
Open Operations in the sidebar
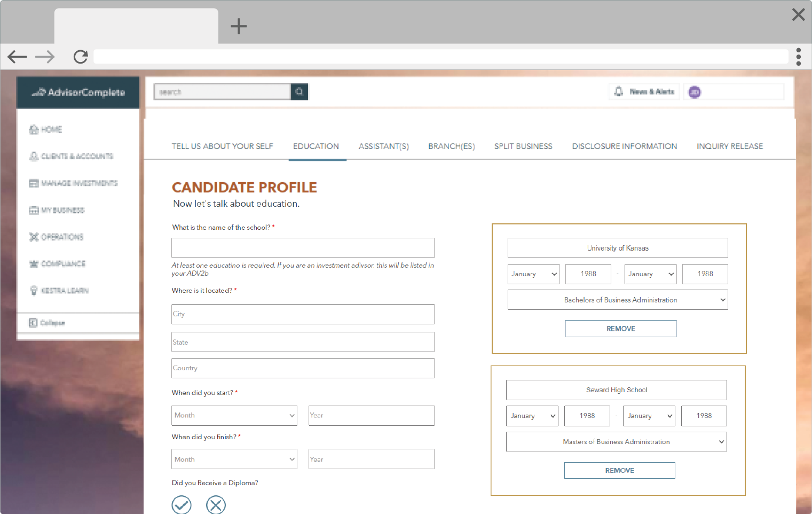pos(57,237)
